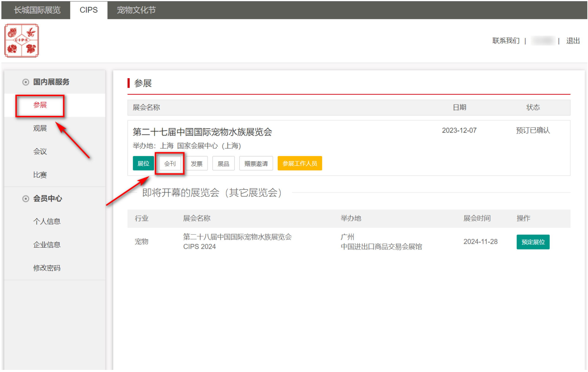Click the 参展 page heading
The width and height of the screenshot is (588, 372).
tap(143, 83)
